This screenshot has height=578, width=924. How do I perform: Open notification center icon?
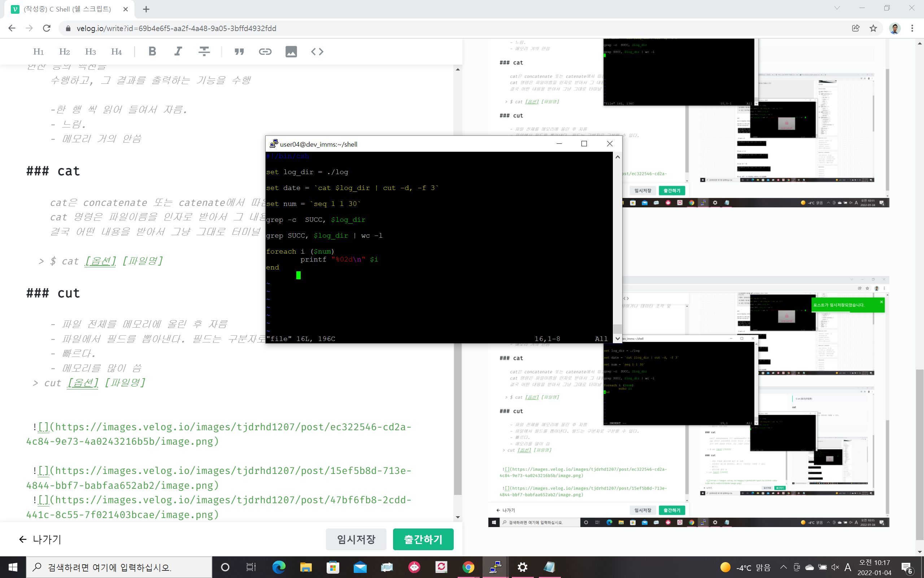click(907, 568)
